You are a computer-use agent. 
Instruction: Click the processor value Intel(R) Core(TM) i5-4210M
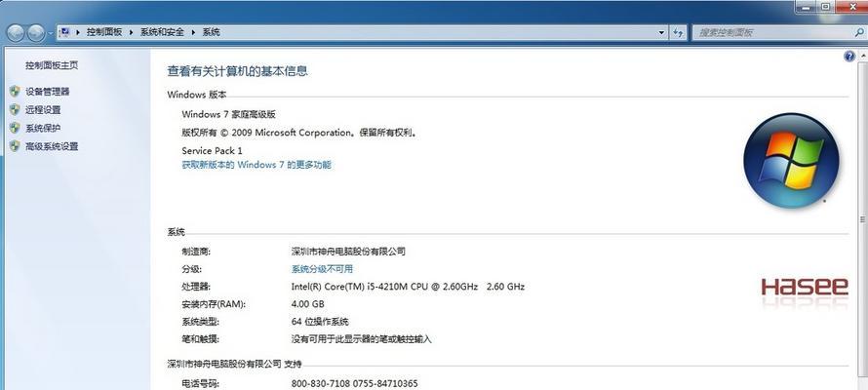coord(408,287)
